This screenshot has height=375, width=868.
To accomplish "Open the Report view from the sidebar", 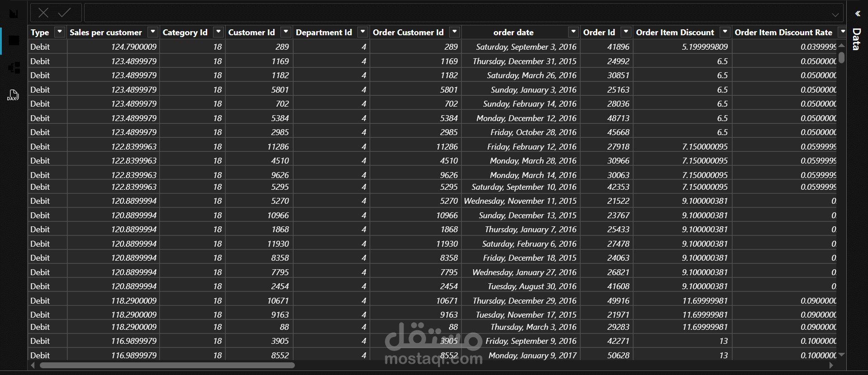I will click(x=14, y=14).
